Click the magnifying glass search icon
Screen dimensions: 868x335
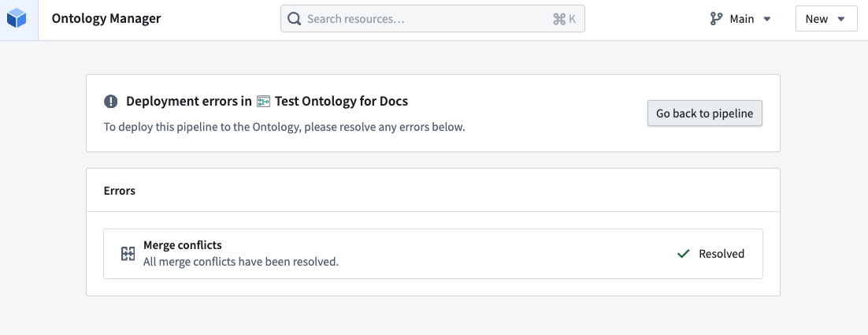[295, 19]
